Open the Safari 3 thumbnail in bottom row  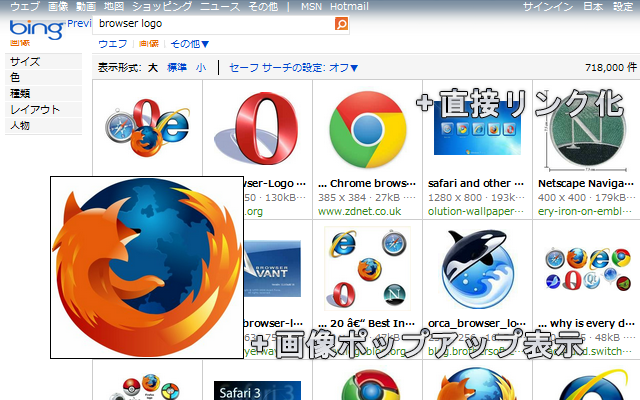[x=257, y=390]
